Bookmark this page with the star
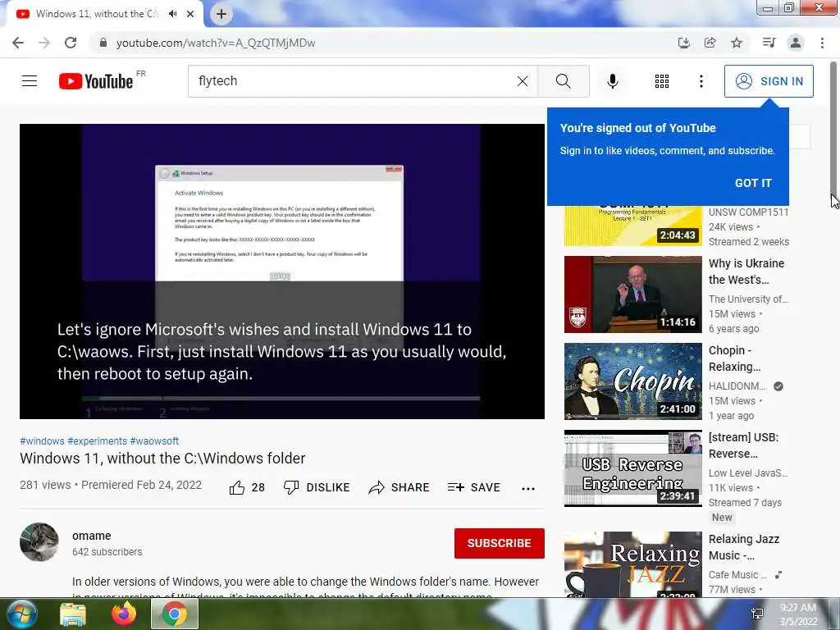This screenshot has width=840, height=630. (737, 43)
